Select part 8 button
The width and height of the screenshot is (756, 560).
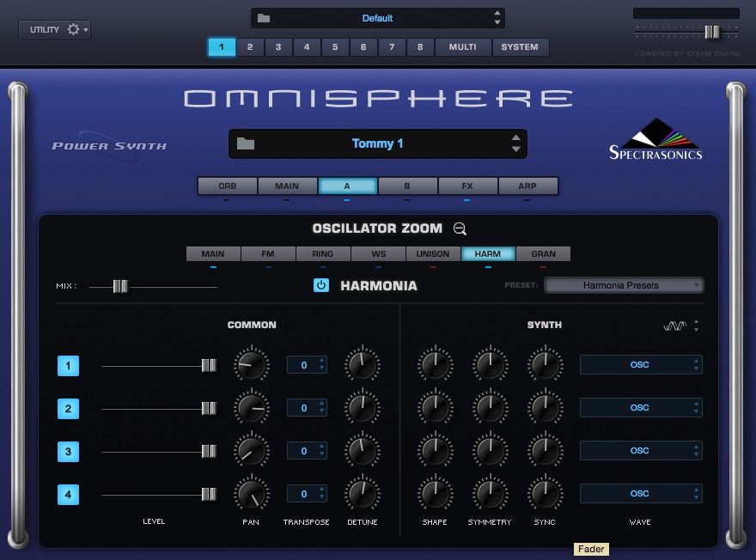pos(420,47)
